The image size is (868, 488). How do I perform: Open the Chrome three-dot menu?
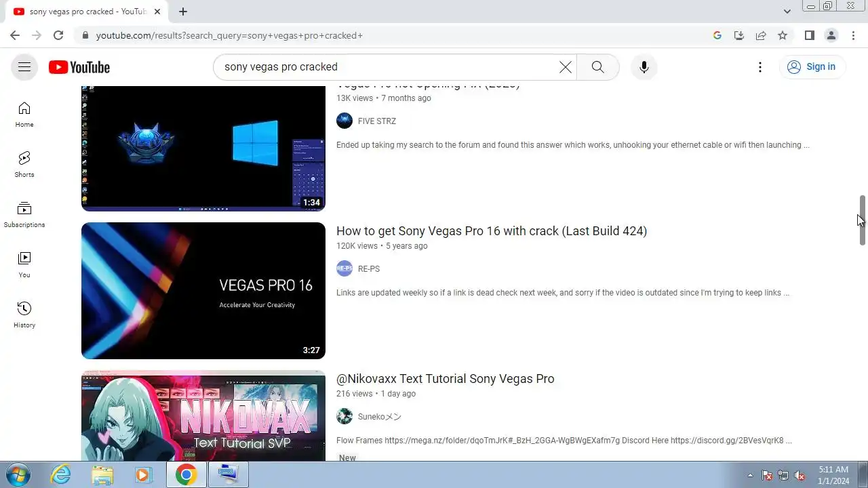(853, 35)
